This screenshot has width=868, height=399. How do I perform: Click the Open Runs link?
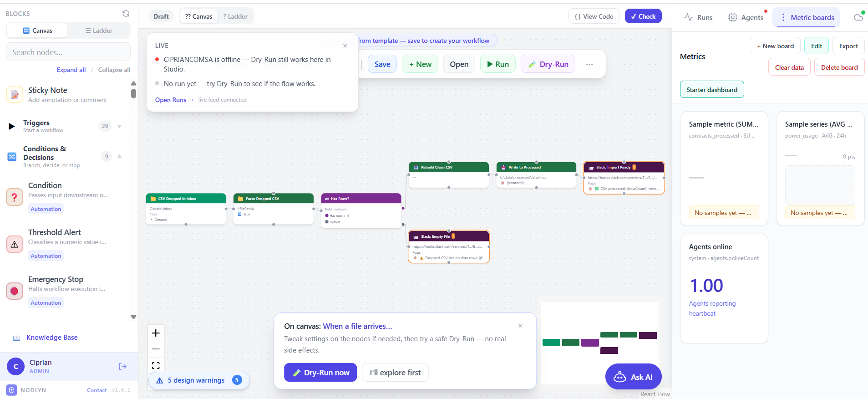(x=174, y=100)
